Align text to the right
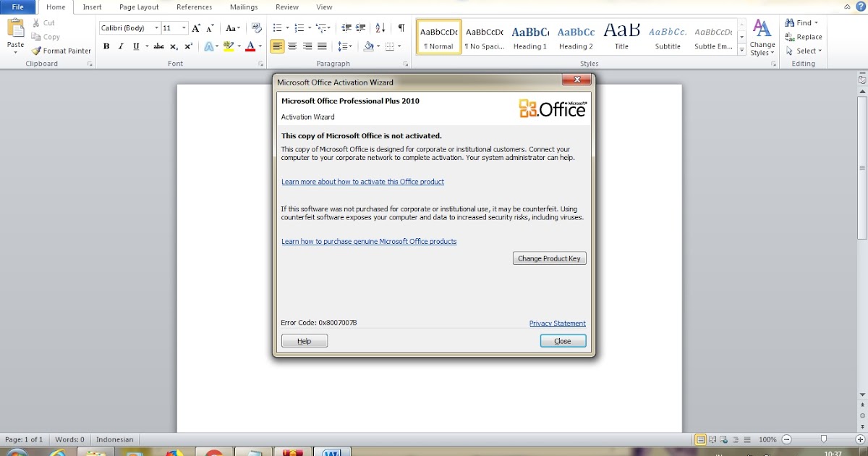868x456 pixels. [307, 46]
